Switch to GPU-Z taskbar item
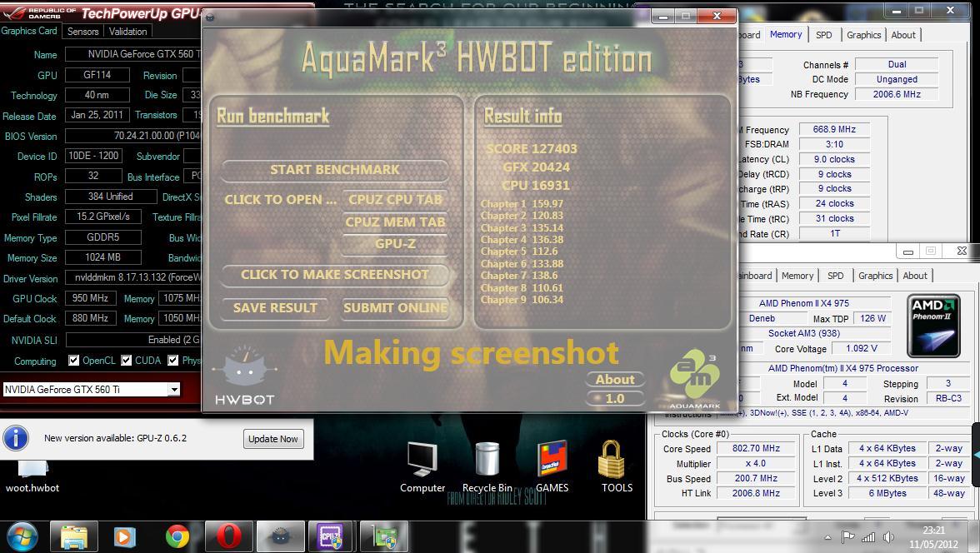This screenshot has height=553, width=980. click(x=384, y=536)
